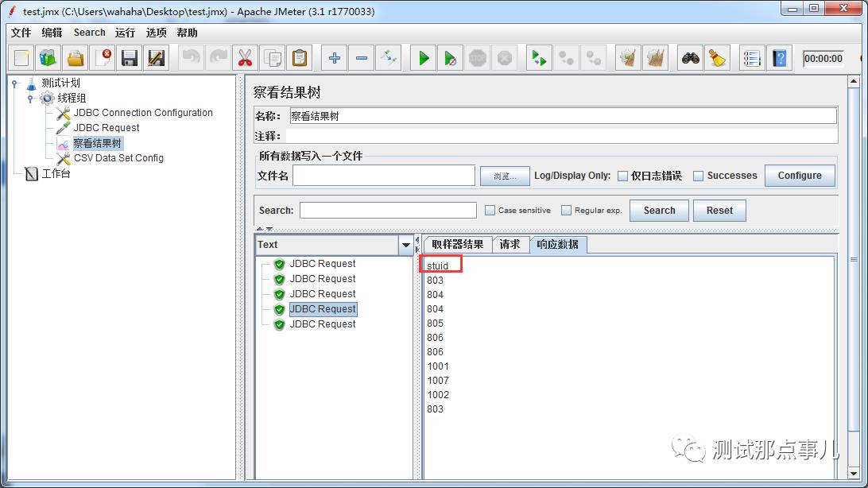Select JDBC Connection Configuration in tree

[143, 113]
